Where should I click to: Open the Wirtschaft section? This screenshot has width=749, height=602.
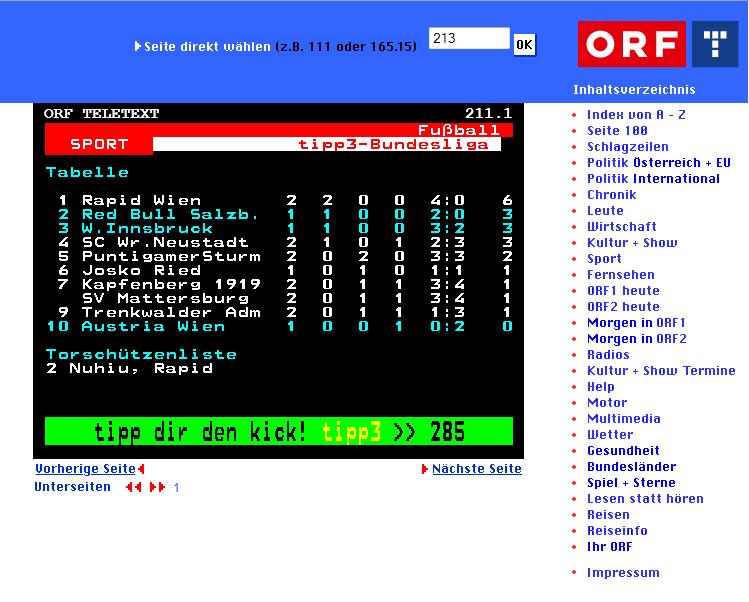pyautogui.click(x=621, y=226)
